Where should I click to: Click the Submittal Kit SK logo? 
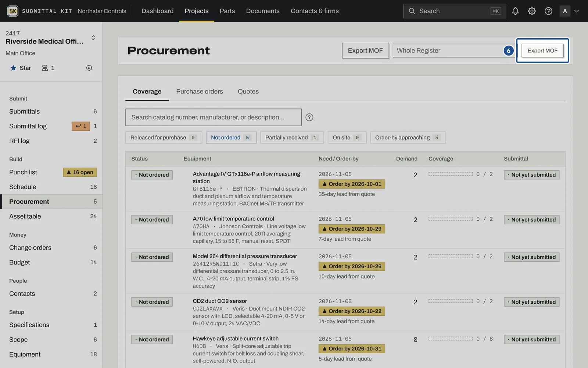[13, 11]
